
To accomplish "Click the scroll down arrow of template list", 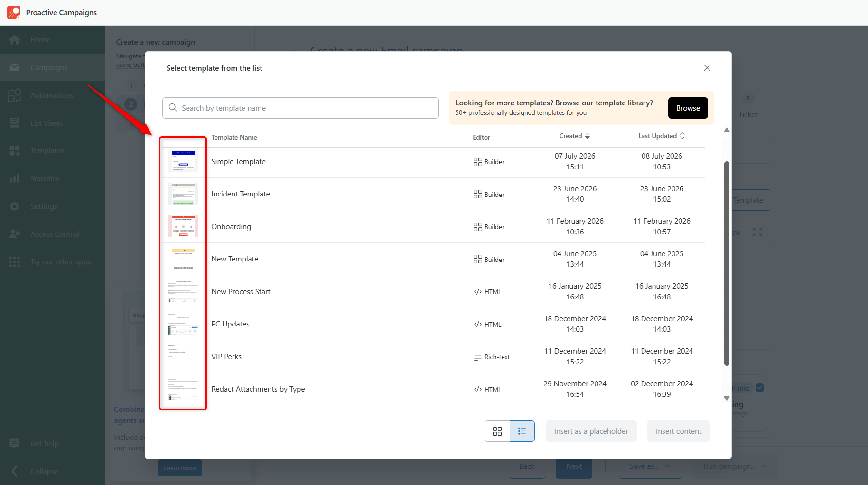I will (x=727, y=398).
